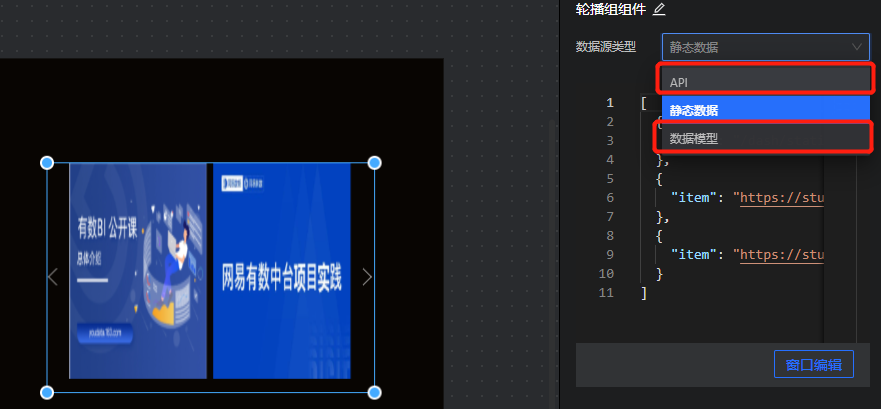The height and width of the screenshot is (409, 881).
Task: Click the 有数BI公开课 carousel image
Action: (138, 270)
